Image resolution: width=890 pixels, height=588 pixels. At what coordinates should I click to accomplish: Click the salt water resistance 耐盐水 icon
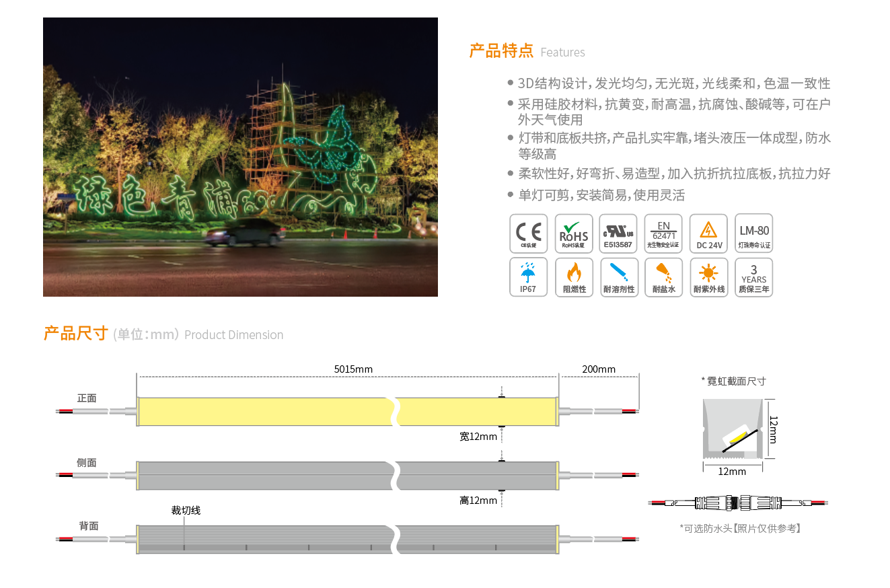click(663, 277)
